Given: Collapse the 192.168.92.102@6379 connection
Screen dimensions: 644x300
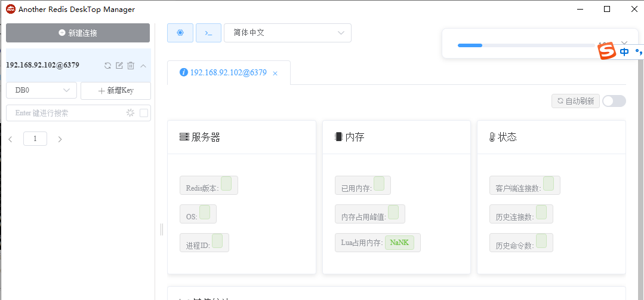Looking at the screenshot, I should pos(143,65).
